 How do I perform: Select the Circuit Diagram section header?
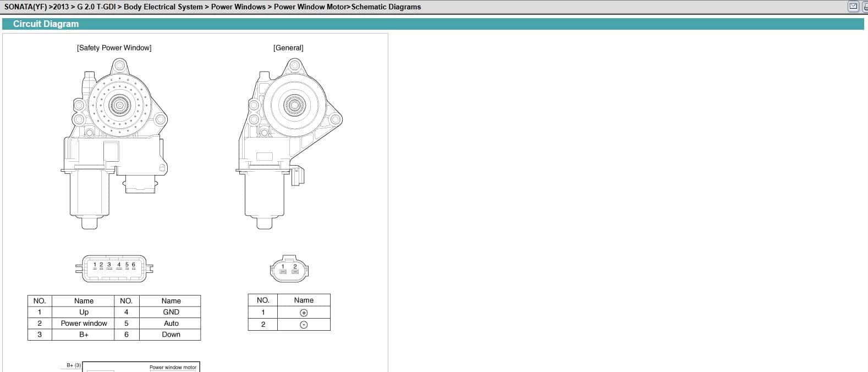(46, 24)
